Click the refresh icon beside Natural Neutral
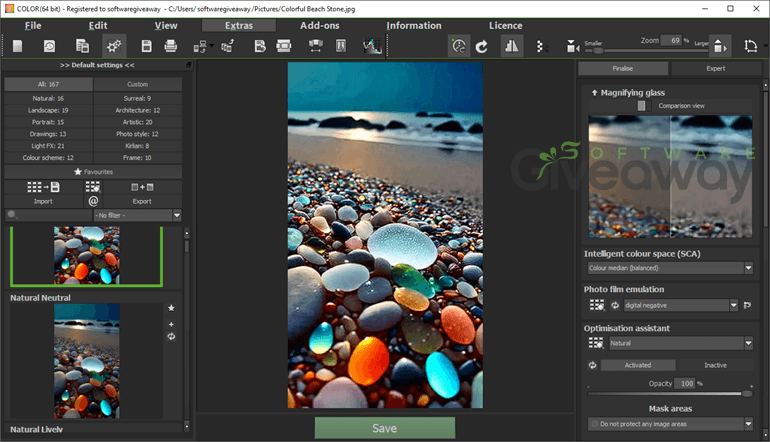 (x=171, y=336)
